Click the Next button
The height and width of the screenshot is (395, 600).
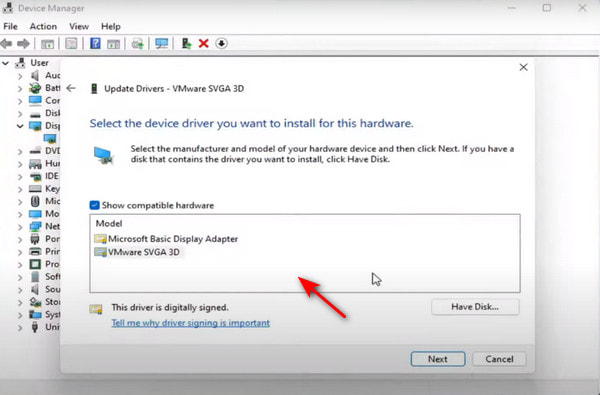coord(438,359)
